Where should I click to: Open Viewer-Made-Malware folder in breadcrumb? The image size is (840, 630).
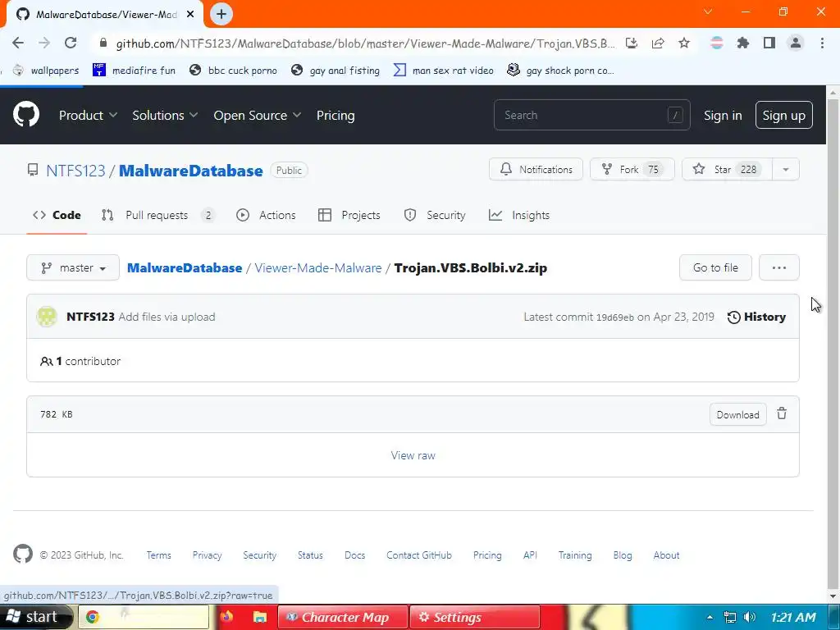[x=318, y=267]
